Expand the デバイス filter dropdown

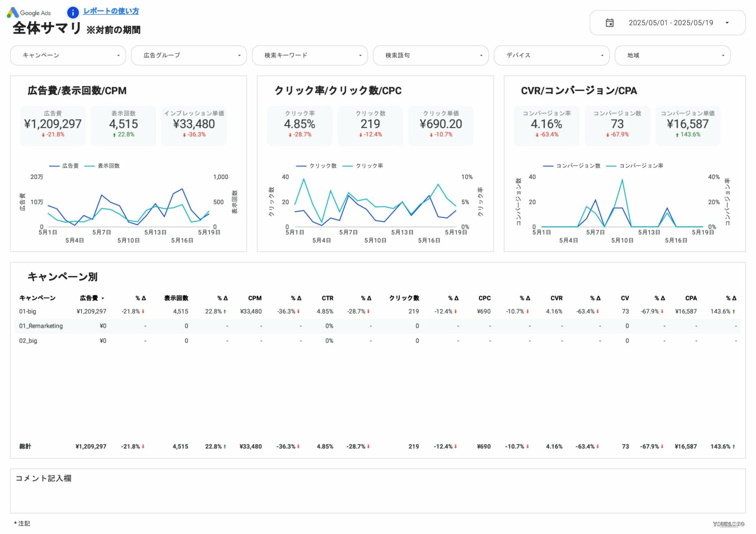click(x=552, y=55)
